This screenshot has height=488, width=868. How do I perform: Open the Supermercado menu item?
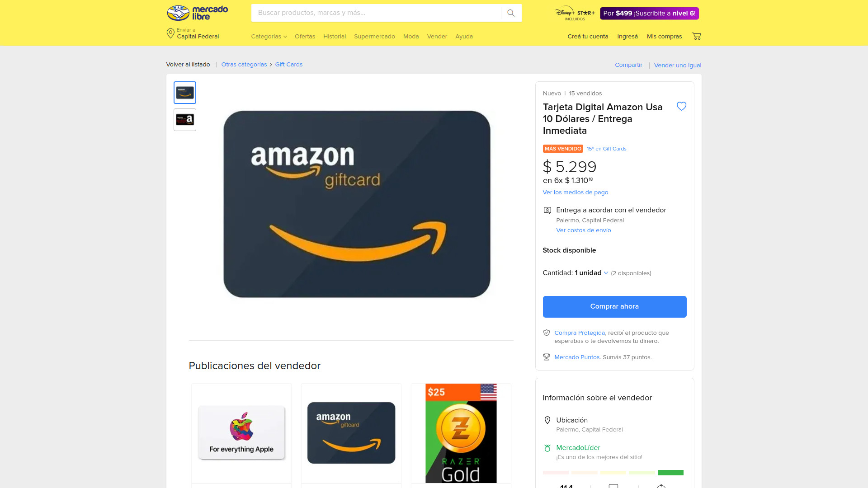coord(374,37)
